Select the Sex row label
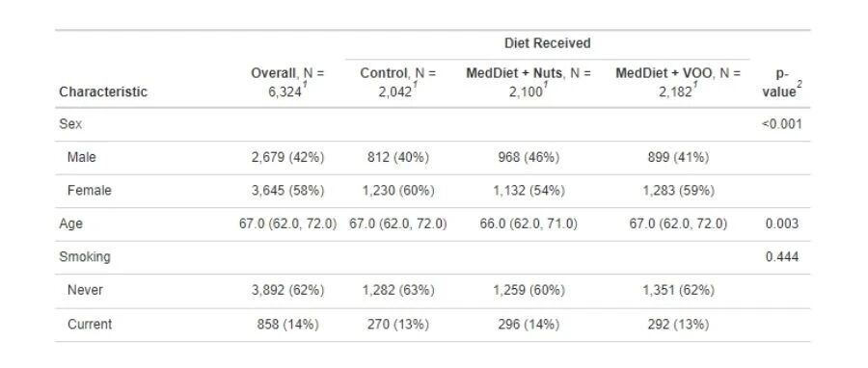Screen dimensions: 868x368 70,124
